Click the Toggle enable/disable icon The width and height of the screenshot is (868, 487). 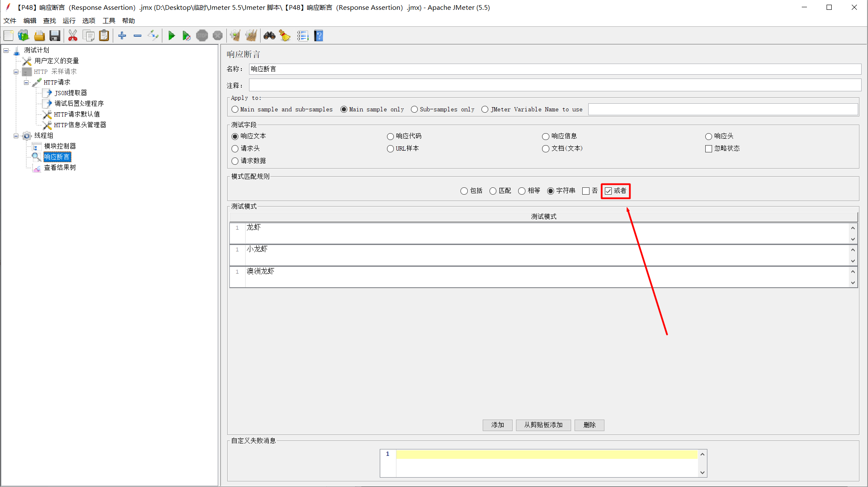tap(153, 36)
